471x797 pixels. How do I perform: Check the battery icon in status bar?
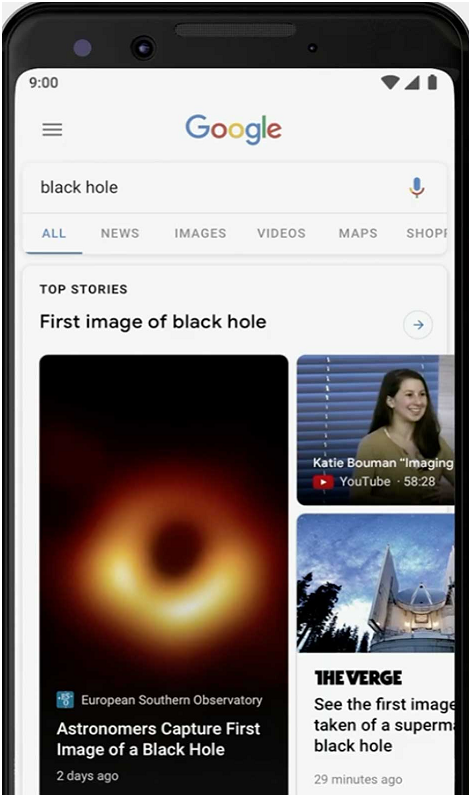click(432, 82)
